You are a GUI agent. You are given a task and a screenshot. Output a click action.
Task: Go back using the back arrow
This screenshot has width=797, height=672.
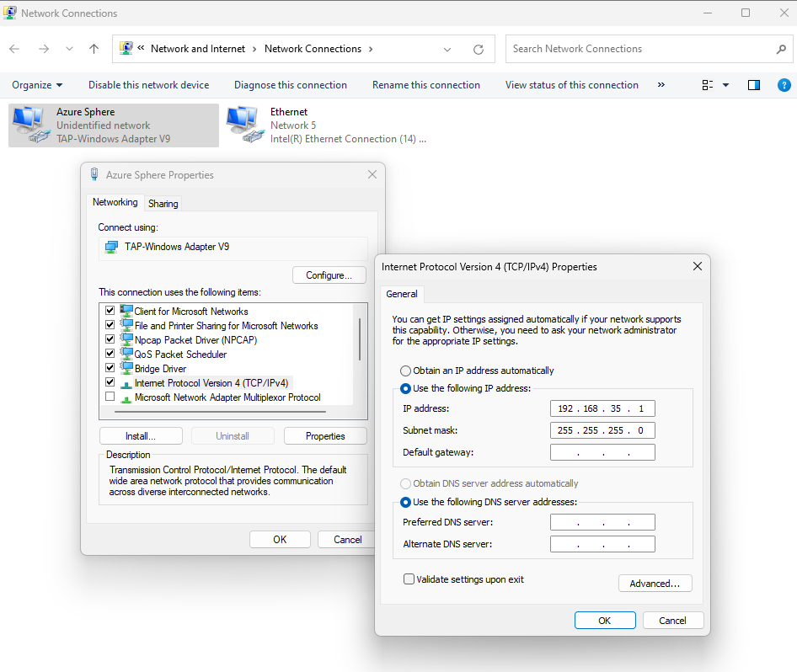(14, 49)
